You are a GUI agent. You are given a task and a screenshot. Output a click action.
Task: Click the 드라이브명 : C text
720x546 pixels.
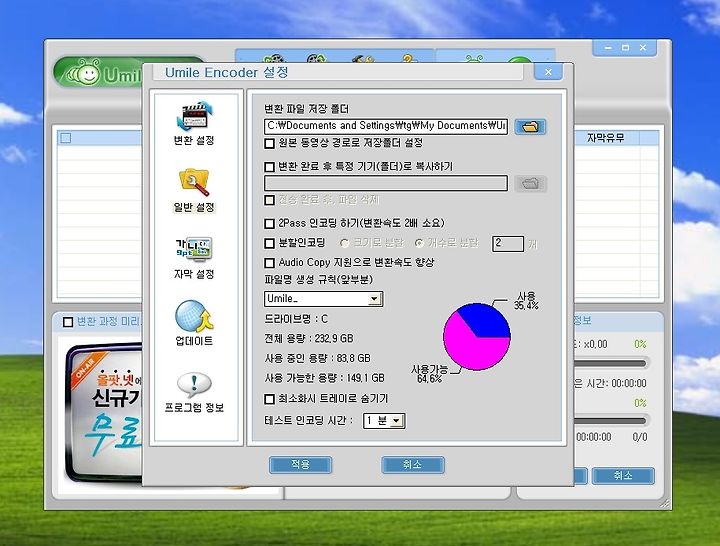(296, 319)
